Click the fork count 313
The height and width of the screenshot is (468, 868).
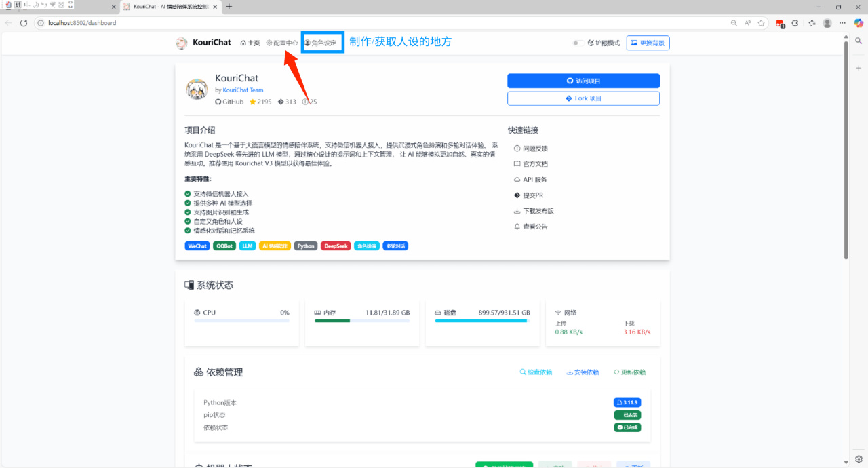(x=287, y=102)
